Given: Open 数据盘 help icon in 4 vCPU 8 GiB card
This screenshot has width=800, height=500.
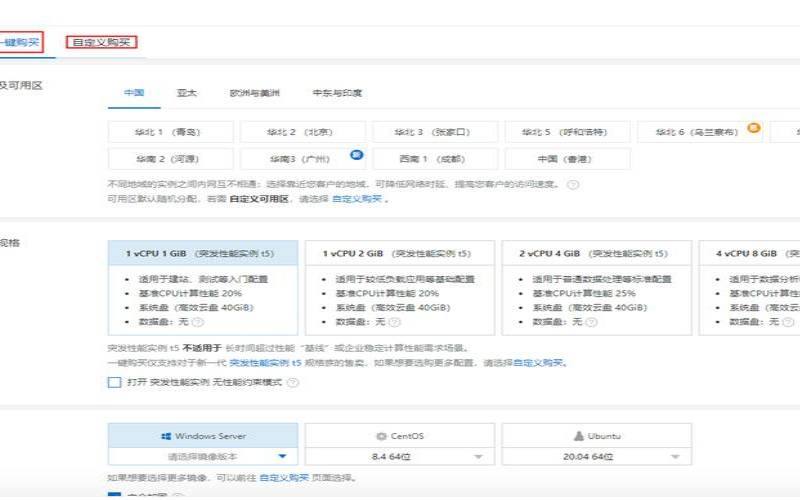Looking at the screenshot, I should [788, 322].
